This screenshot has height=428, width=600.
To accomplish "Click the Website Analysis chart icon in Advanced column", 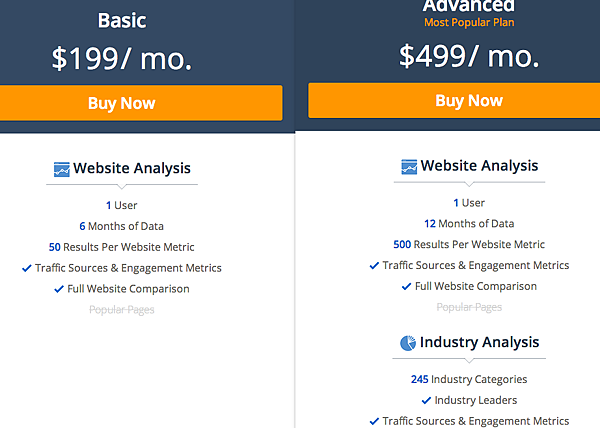I will [409, 167].
